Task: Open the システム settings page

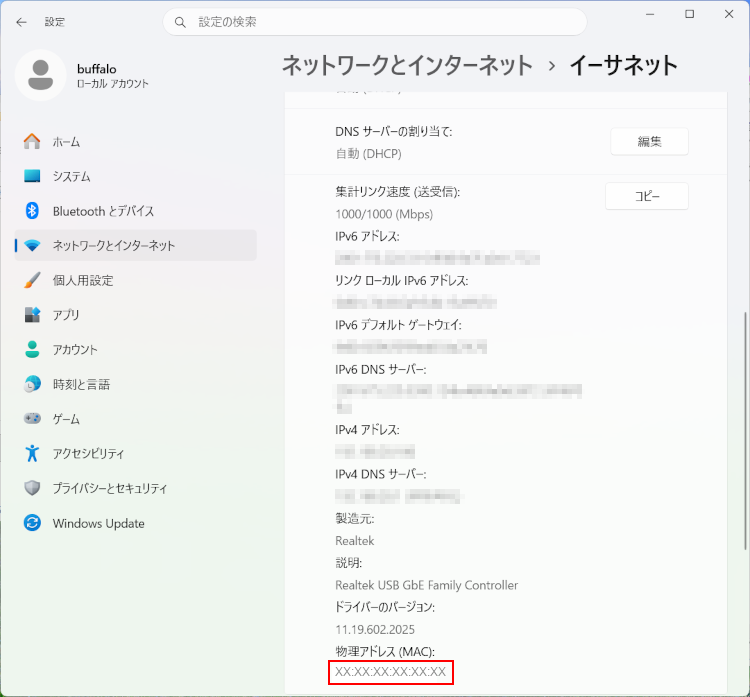Action: (136, 176)
